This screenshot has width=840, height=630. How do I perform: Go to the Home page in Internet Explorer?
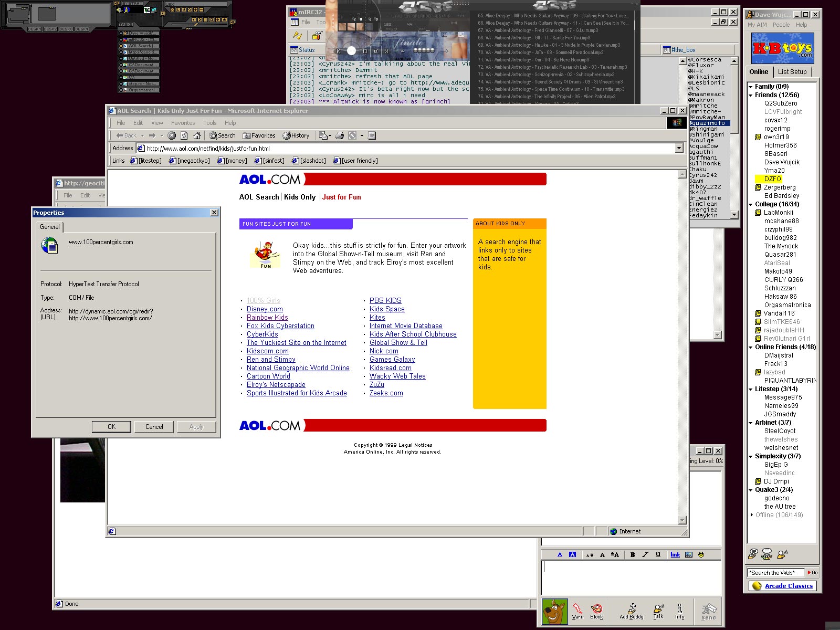tap(197, 135)
